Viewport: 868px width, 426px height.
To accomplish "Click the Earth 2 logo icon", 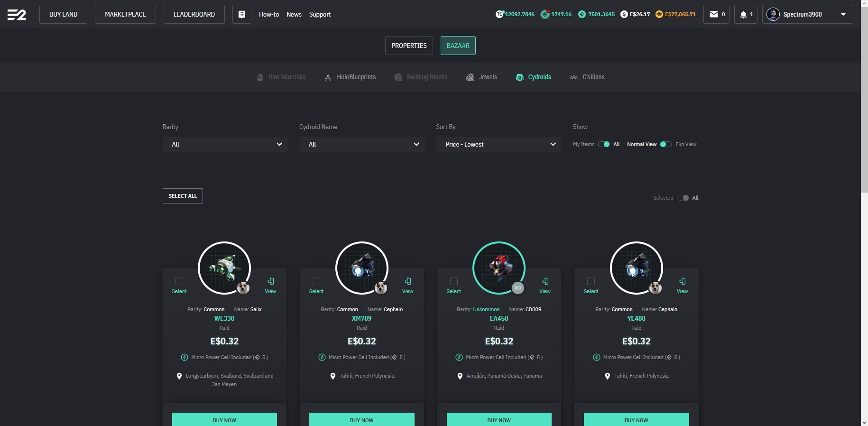I will point(17,15).
